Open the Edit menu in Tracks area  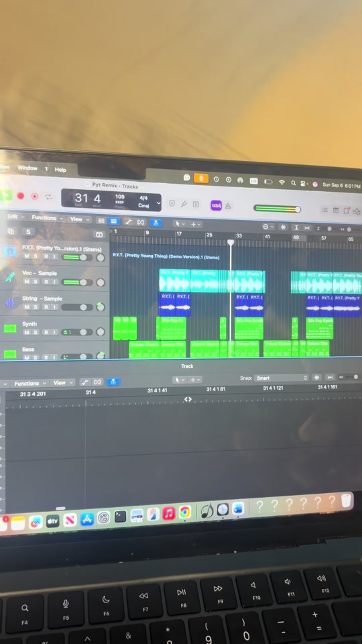tap(16, 217)
